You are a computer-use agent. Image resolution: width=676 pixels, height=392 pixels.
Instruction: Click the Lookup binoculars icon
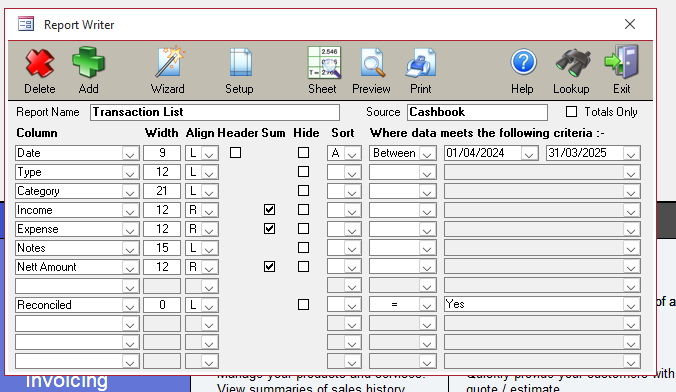(573, 63)
